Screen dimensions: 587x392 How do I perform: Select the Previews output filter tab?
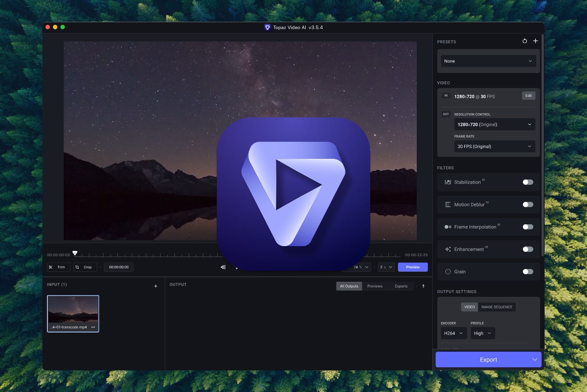pos(374,286)
